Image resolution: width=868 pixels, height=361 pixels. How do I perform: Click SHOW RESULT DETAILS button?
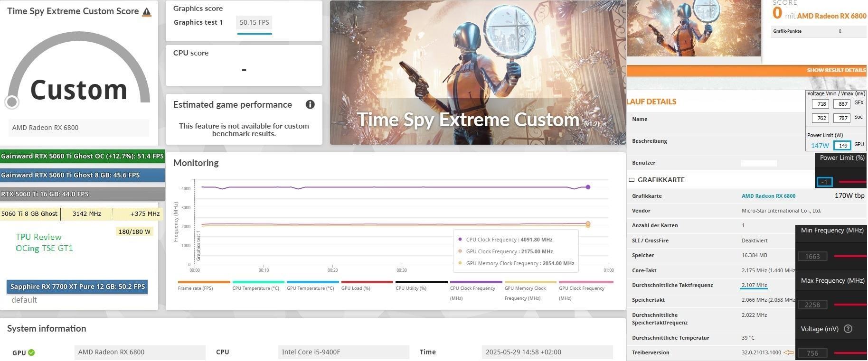coord(836,70)
